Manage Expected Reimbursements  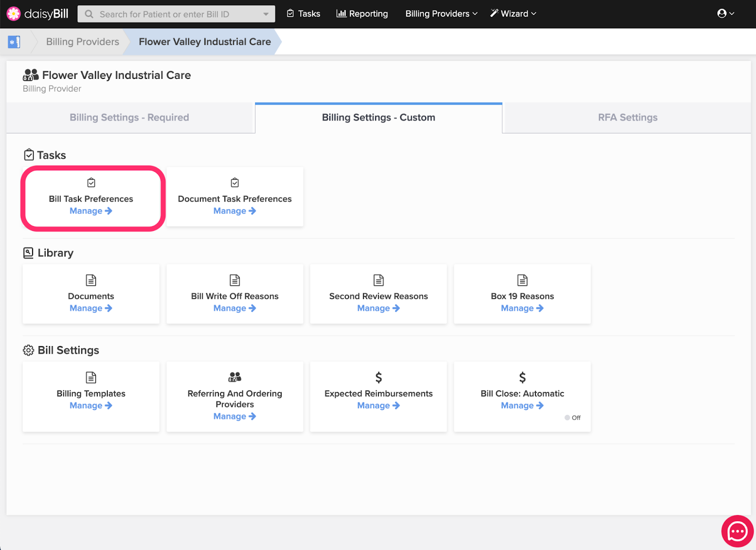[x=378, y=406]
